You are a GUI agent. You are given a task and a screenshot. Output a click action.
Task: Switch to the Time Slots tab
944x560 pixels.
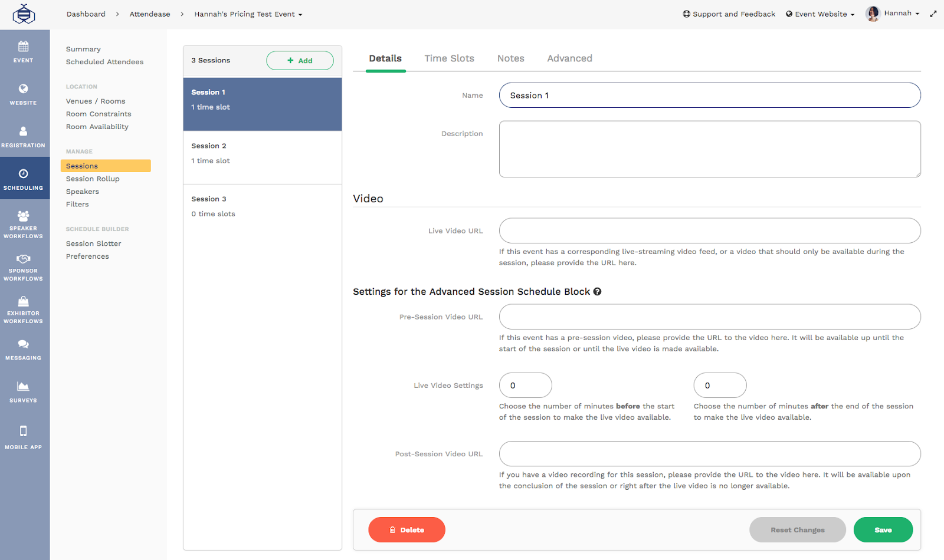coord(449,58)
